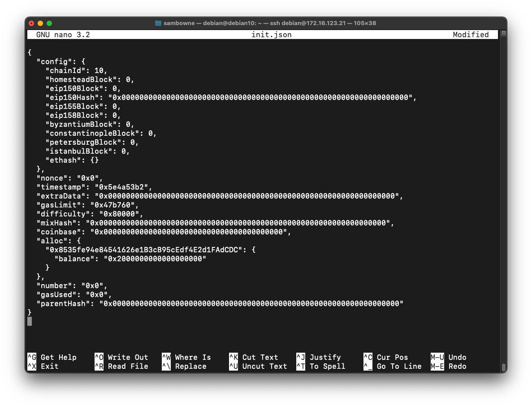
Task: Click the window title text sambowne
Action: pyautogui.click(x=179, y=23)
